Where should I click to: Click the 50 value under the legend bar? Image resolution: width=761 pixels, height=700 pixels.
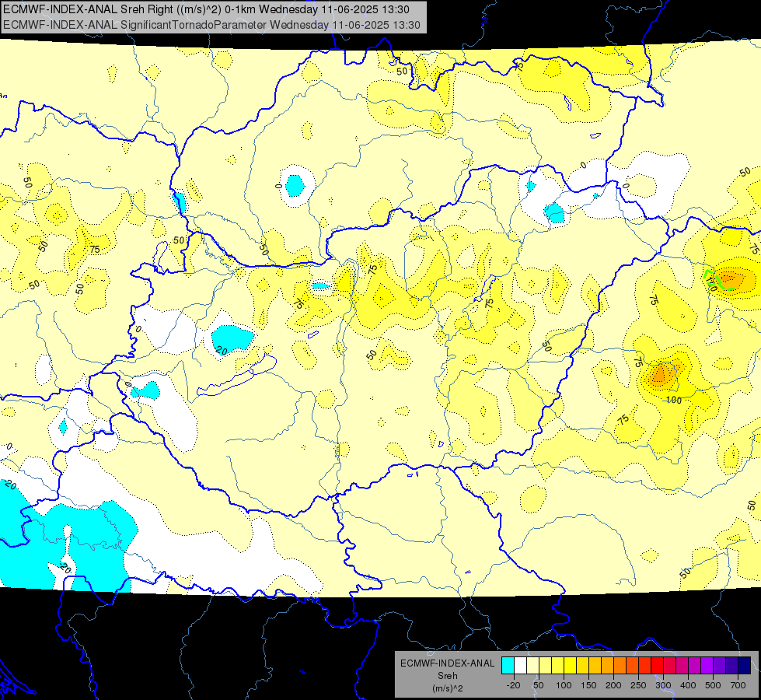[538, 685]
